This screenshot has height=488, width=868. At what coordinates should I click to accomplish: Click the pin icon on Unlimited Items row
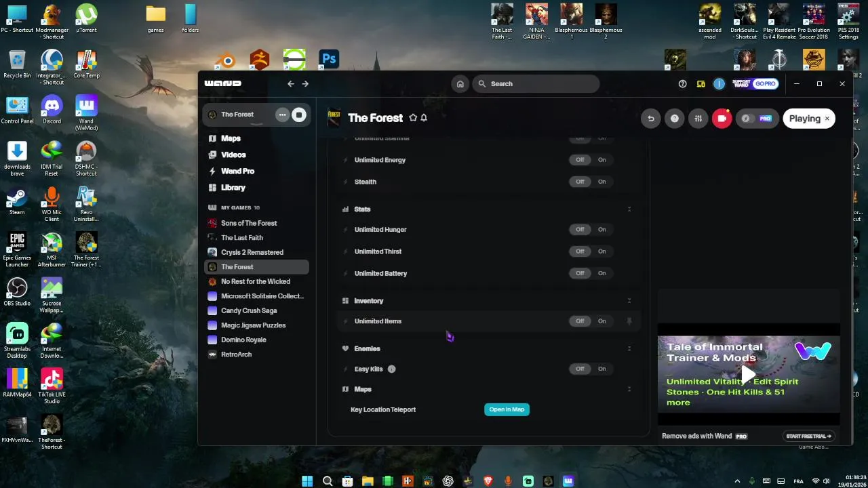629,321
